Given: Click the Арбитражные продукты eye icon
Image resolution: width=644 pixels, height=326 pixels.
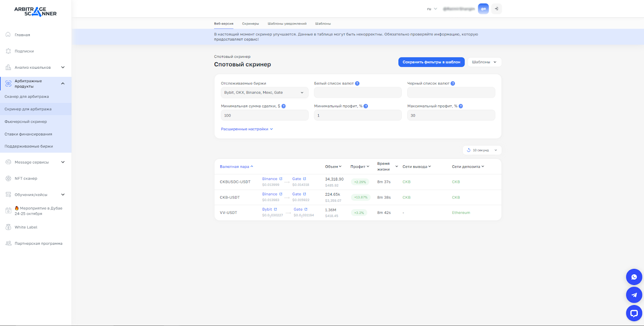Looking at the screenshot, I should 8,83.
